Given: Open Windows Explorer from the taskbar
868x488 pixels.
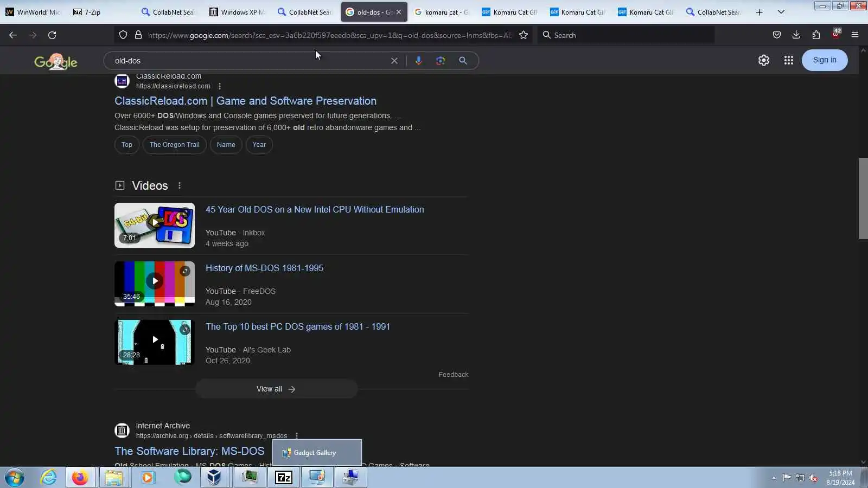Looking at the screenshot, I should [x=114, y=478].
